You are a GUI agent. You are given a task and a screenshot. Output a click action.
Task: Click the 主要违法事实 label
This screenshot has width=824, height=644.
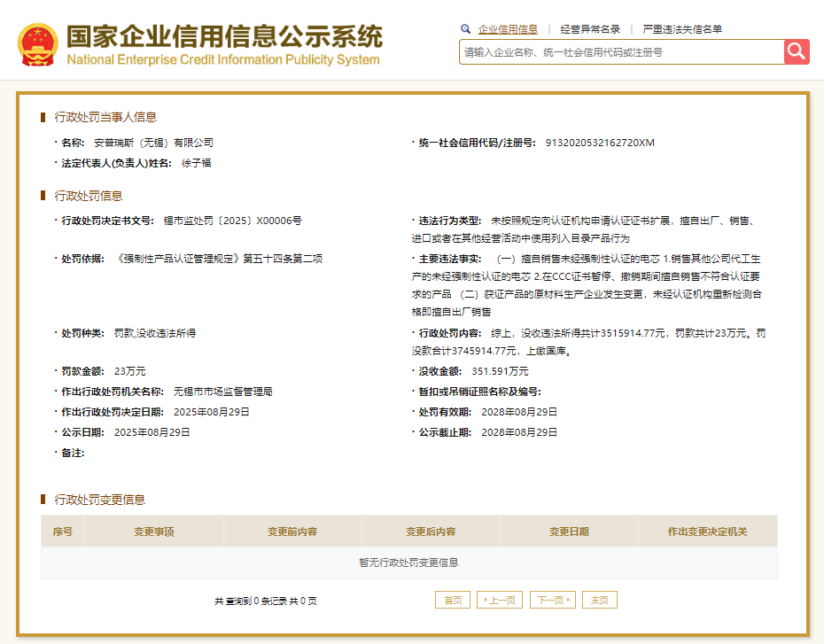pyautogui.click(x=450, y=259)
